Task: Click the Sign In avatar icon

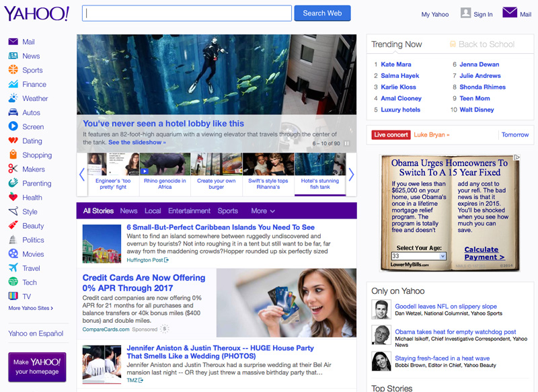Action: pos(465,13)
